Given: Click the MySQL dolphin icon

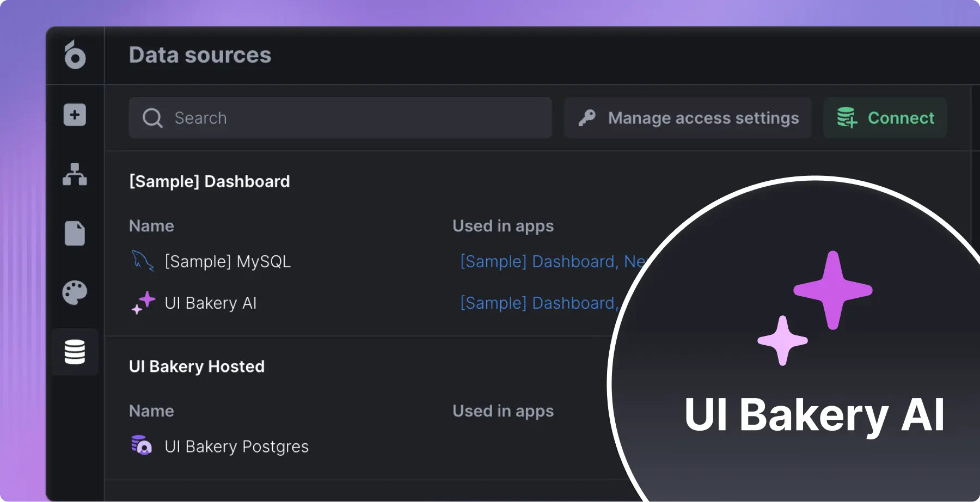Looking at the screenshot, I should click(143, 260).
